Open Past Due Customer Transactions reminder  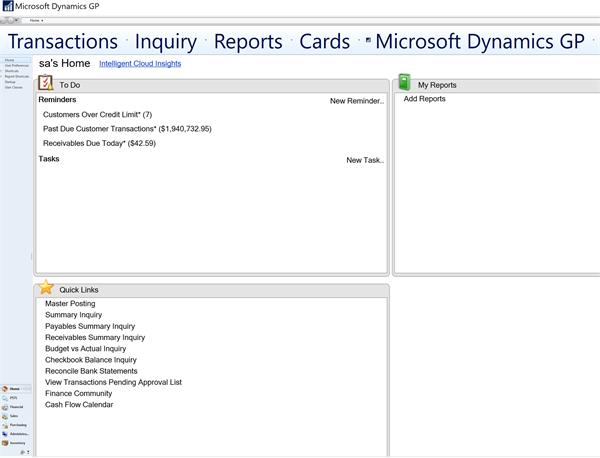coord(127,129)
